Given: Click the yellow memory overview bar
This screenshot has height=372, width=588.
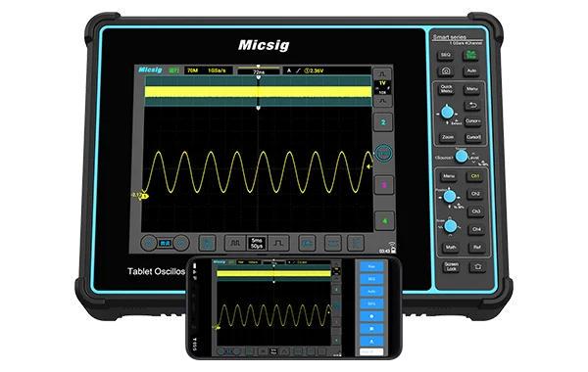Looking at the screenshot, I should (x=258, y=92).
